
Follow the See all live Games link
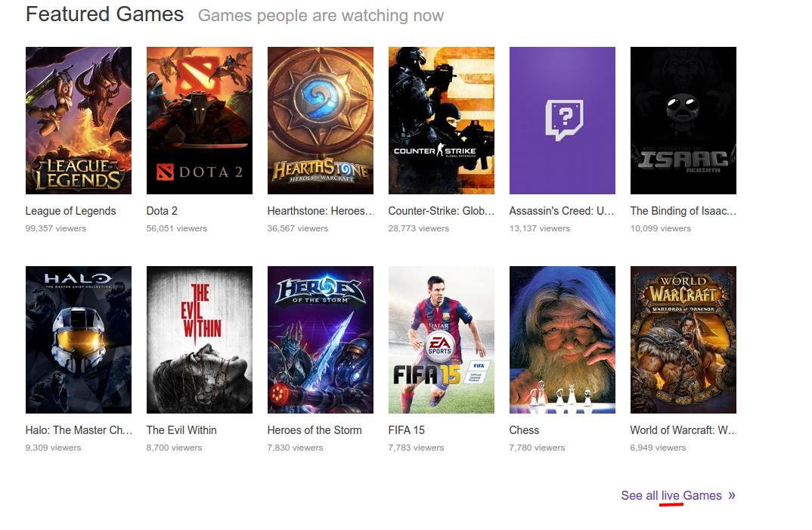(x=678, y=495)
